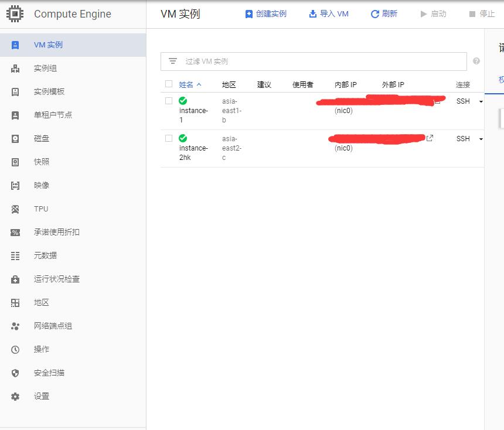Expand SSH dropdown arrow for instance-2hk
Viewport: 504px width, 430px height.
pyautogui.click(x=481, y=139)
